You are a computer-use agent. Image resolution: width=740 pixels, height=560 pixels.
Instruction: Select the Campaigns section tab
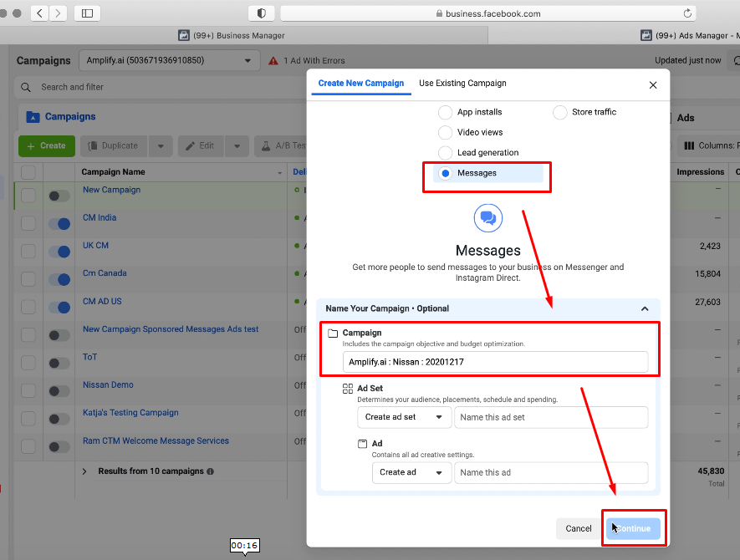70,116
